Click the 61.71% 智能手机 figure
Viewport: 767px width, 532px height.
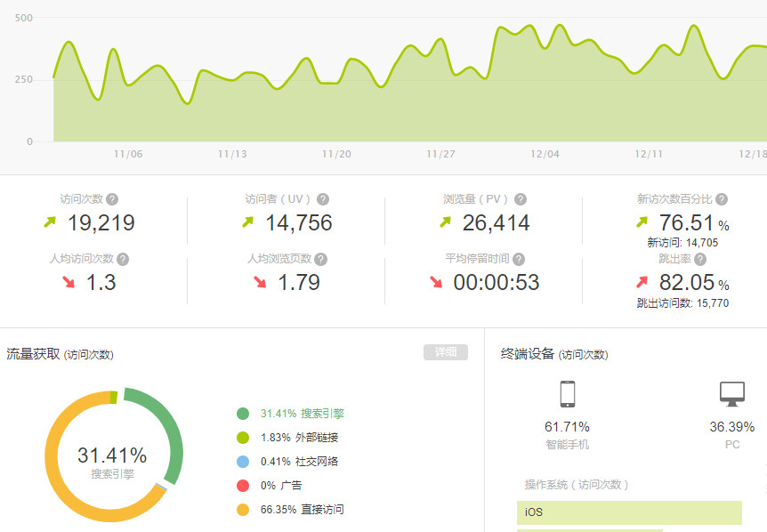(568, 427)
